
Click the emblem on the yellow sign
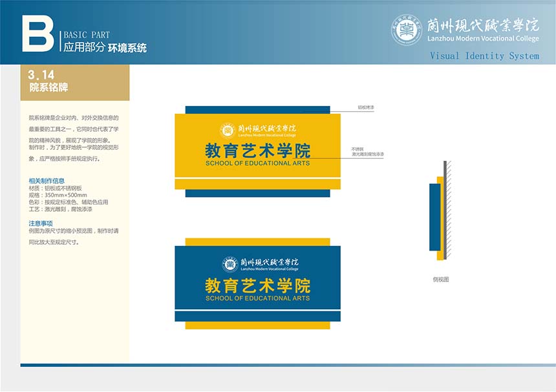pos(228,130)
